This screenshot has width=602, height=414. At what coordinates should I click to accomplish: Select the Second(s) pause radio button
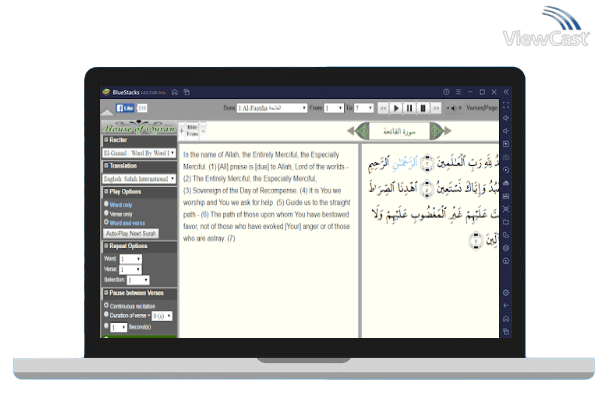point(106,326)
